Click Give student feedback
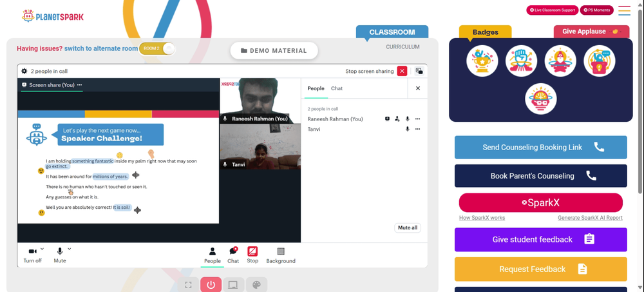Image resolution: width=644 pixels, height=292 pixels. coord(540,239)
